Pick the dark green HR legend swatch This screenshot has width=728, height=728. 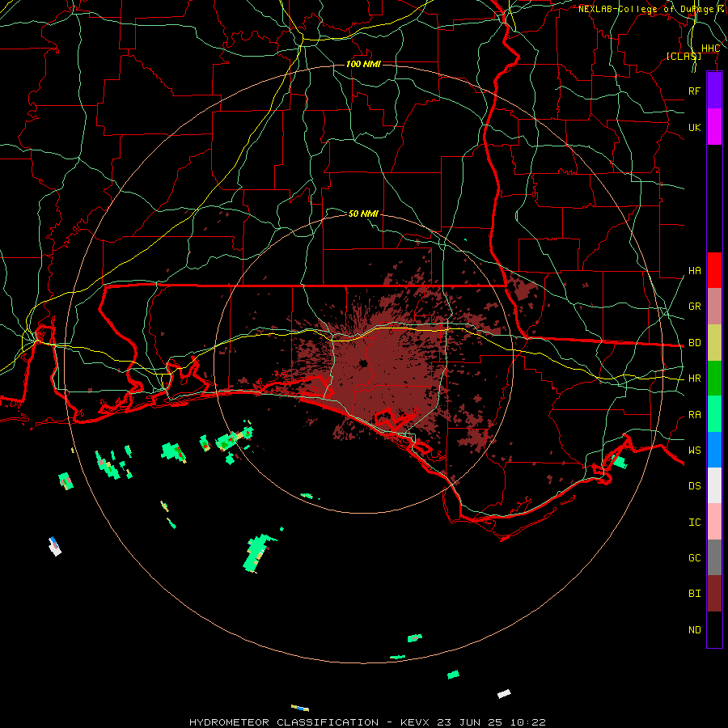click(714, 379)
